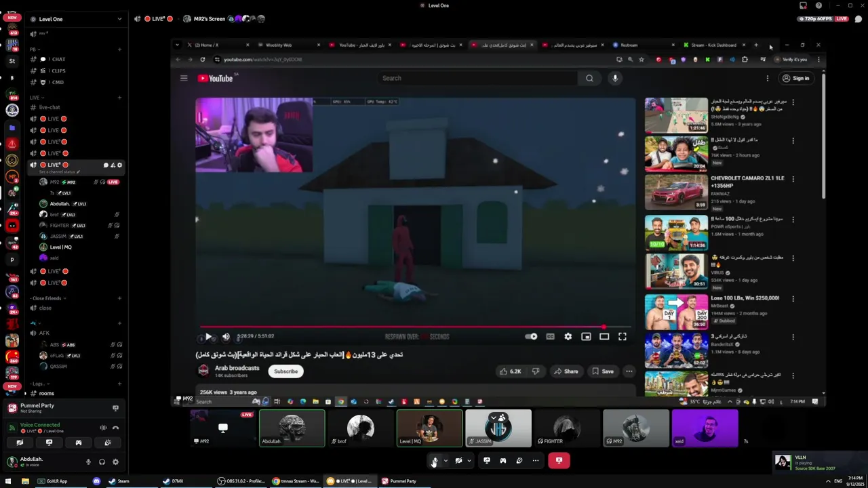
Task: Save the YouTube video to playlist
Action: pos(603,371)
